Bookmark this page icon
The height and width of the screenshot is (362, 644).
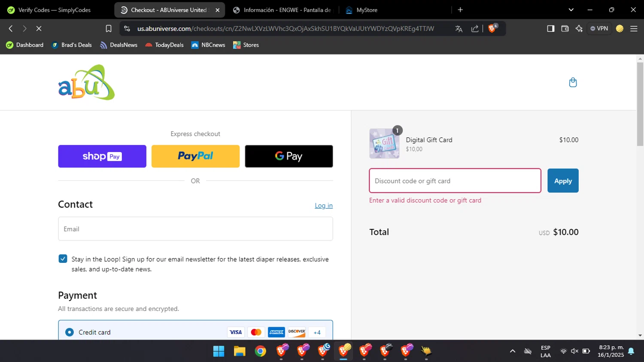(x=109, y=28)
